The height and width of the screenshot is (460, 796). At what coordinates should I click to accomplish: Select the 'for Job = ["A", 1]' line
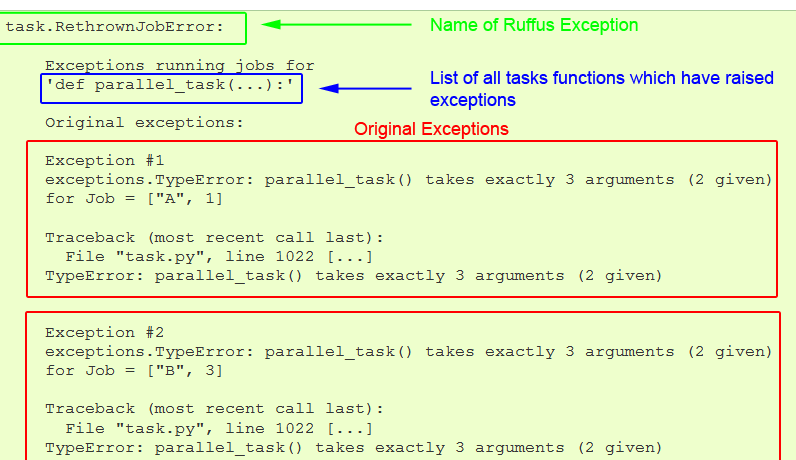pos(134,199)
